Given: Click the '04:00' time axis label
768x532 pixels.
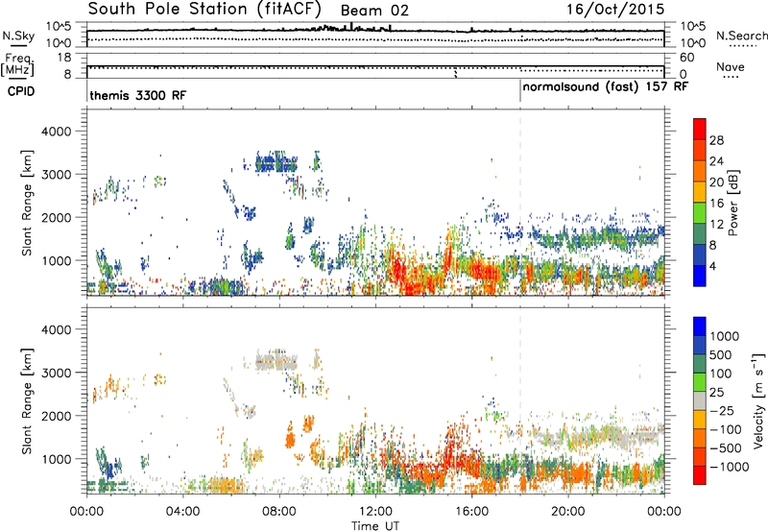Looking at the screenshot, I should coord(182,512).
